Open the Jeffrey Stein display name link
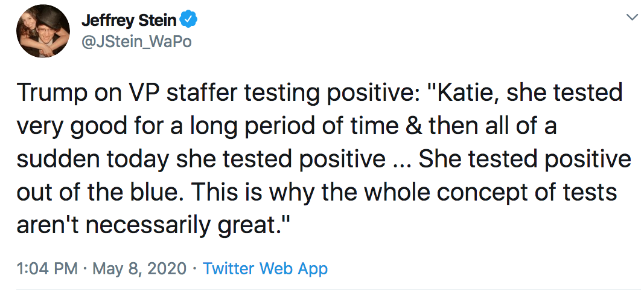Image resolution: width=644 pixels, height=293 pixels. [129, 20]
